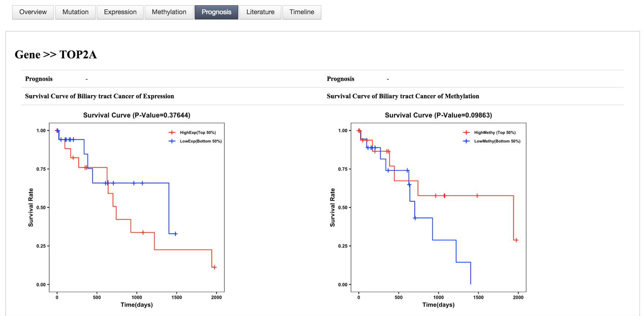Open the Expression tab
Screen dimensions: 644x316
pyautogui.click(x=120, y=12)
